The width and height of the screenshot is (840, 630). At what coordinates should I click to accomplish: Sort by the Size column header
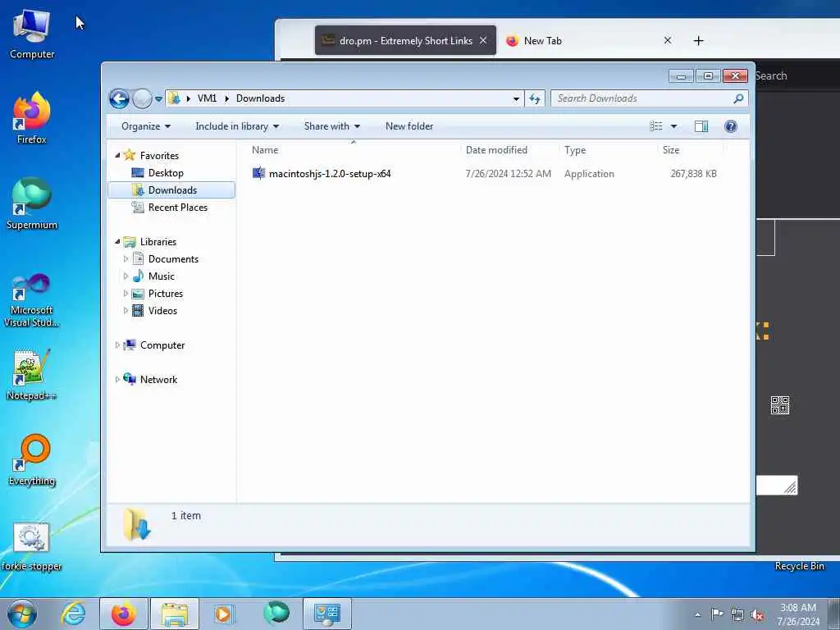click(690, 151)
